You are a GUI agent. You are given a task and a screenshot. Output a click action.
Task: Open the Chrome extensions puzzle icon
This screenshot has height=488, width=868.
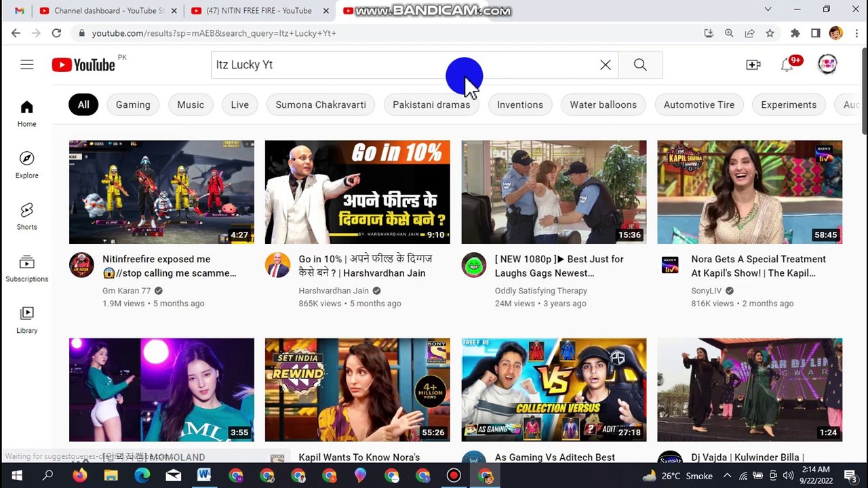[795, 33]
